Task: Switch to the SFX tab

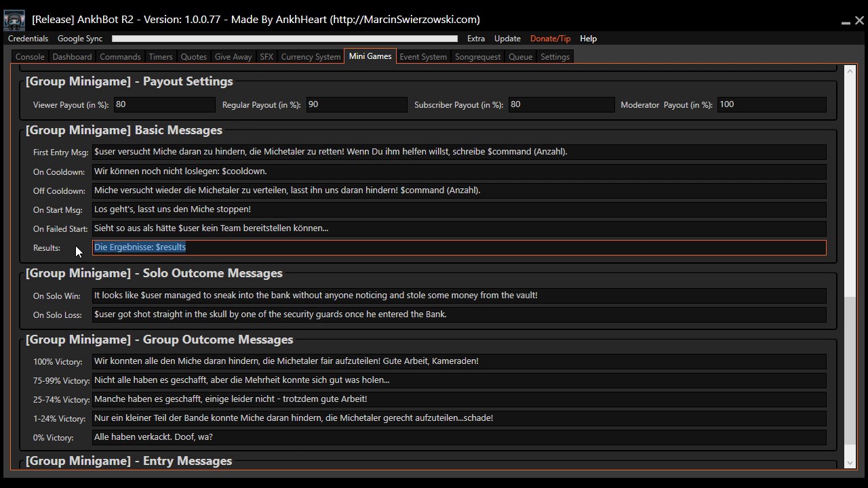Action: (267, 57)
